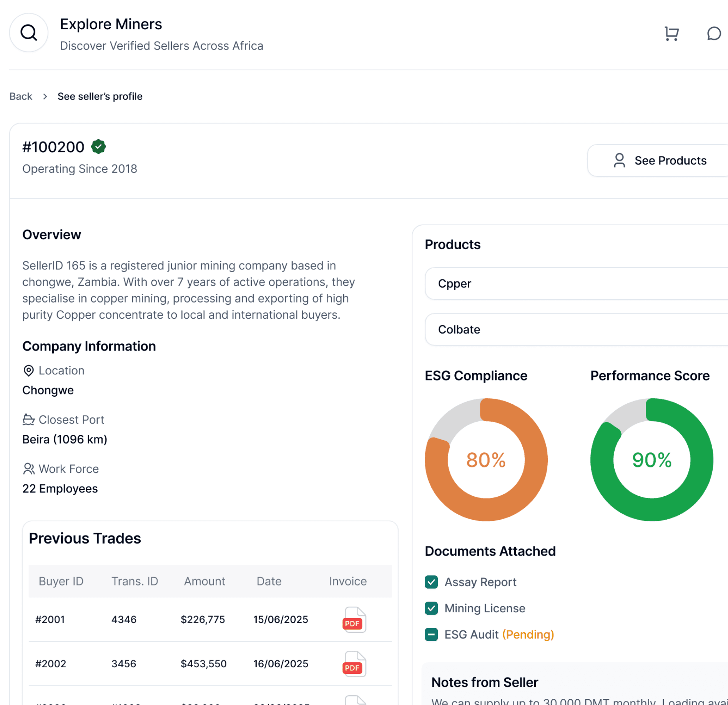The height and width of the screenshot is (705, 728).
Task: Open PDF invoice for buyer #2001
Action: [x=354, y=619]
